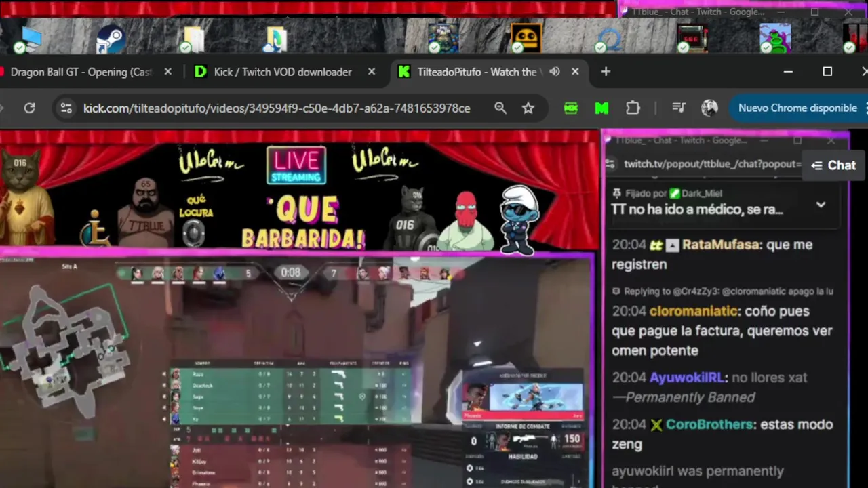The height and width of the screenshot is (488, 868).
Task: Open the Extensions puzzle icon
Action: click(x=633, y=108)
